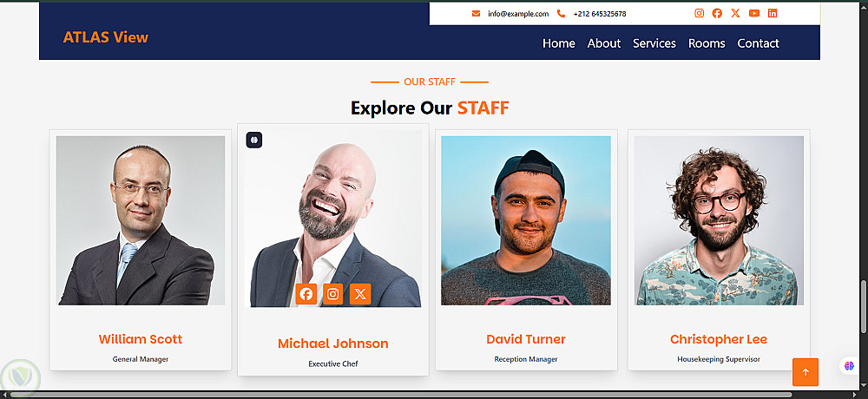Open Michael Johnson's Instagram button

(x=332, y=294)
